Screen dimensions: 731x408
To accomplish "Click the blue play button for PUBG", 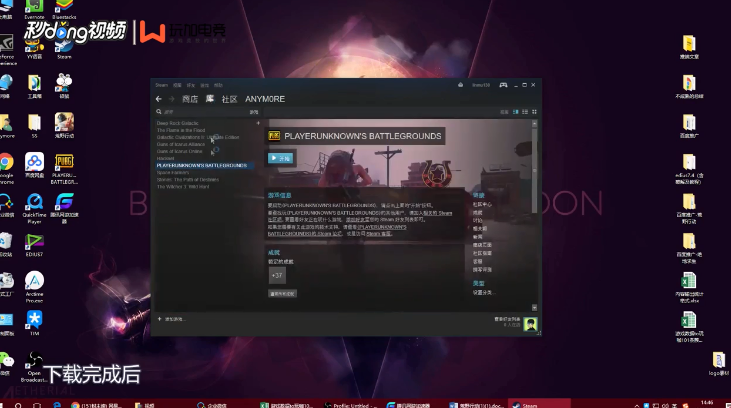I will 281,158.
